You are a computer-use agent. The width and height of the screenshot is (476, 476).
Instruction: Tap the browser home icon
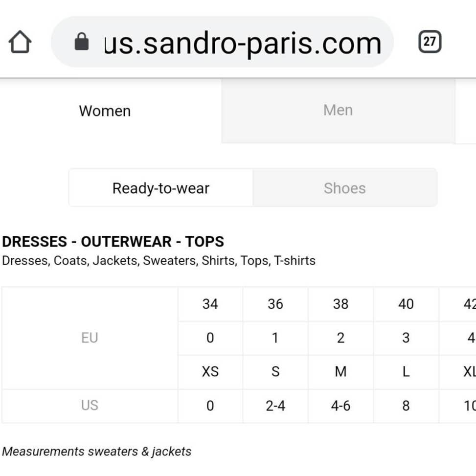(x=20, y=42)
